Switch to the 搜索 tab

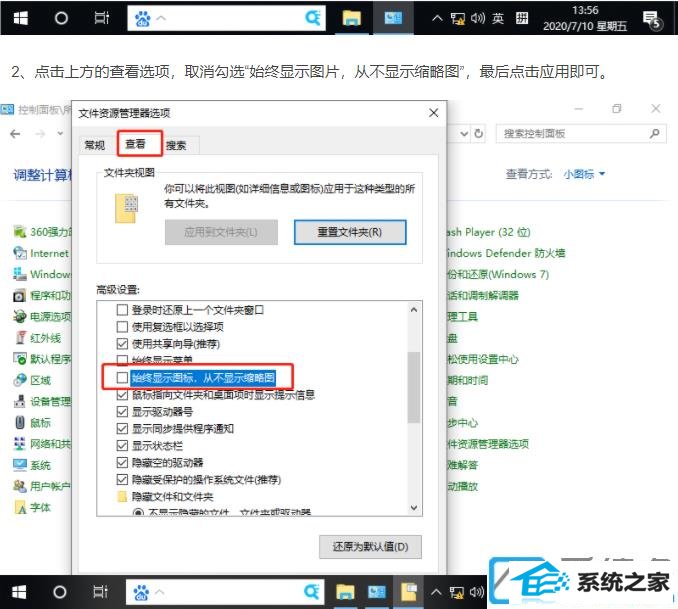click(x=176, y=145)
